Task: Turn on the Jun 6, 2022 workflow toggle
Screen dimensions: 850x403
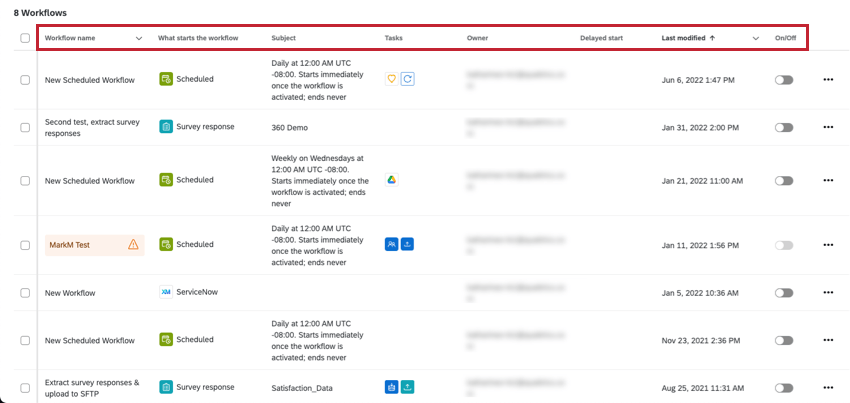Action: [x=784, y=80]
